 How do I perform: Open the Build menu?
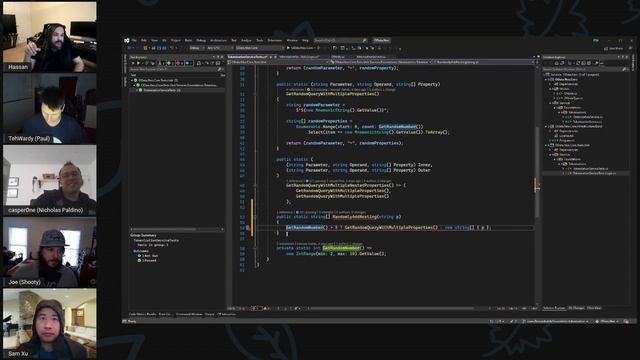tap(188, 40)
